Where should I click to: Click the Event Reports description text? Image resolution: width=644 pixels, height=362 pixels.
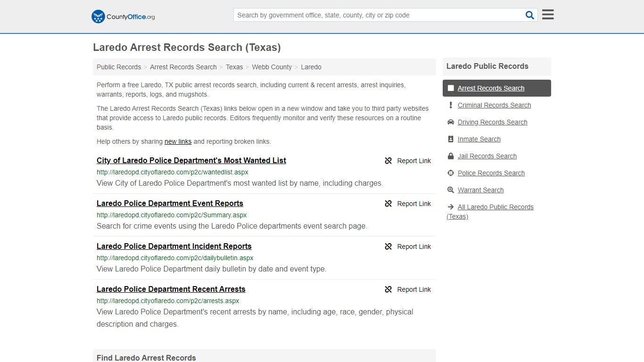click(232, 226)
